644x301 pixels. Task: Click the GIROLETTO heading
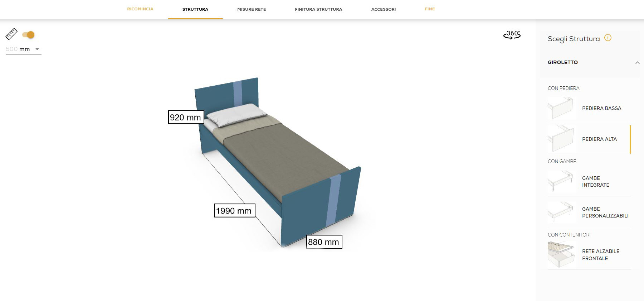[562, 62]
